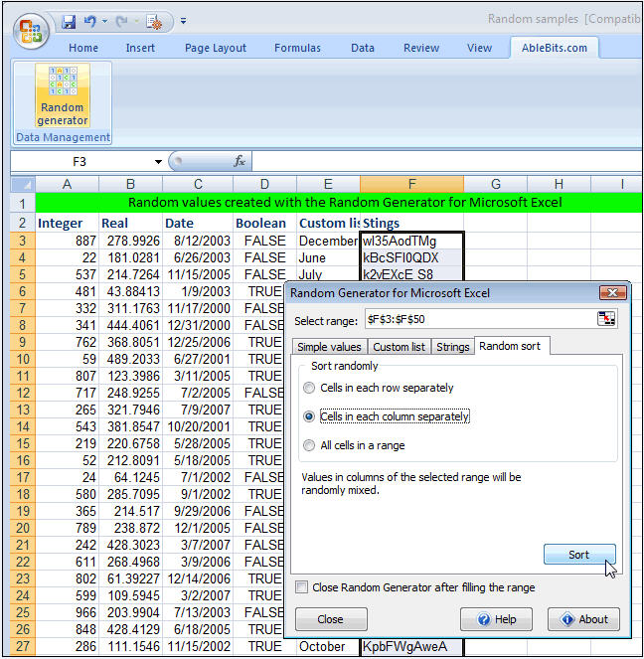This screenshot has height=659, width=644.
Task: Click the Print Preview icon in quick access toolbar
Action: [154, 22]
